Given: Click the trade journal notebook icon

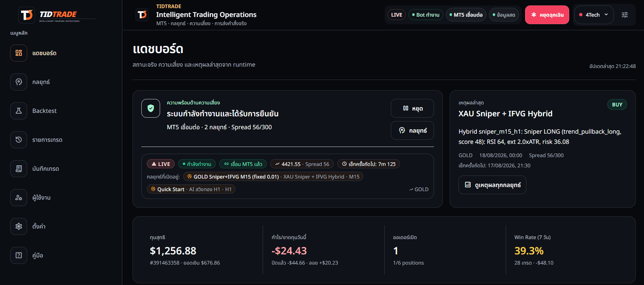Looking at the screenshot, I should [x=19, y=169].
